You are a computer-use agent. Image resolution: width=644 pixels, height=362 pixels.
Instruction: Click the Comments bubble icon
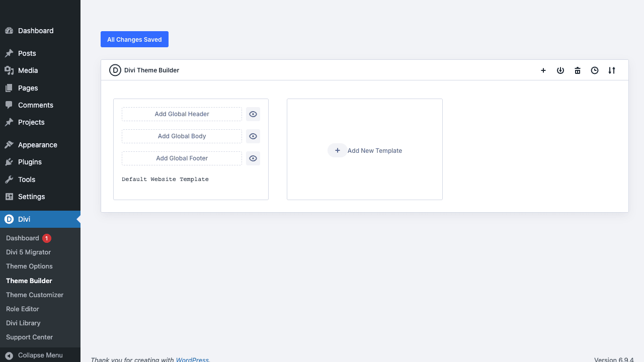(9, 105)
